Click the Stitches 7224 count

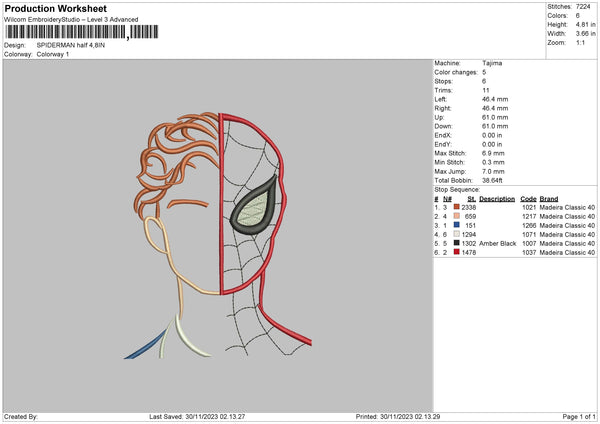click(585, 5)
